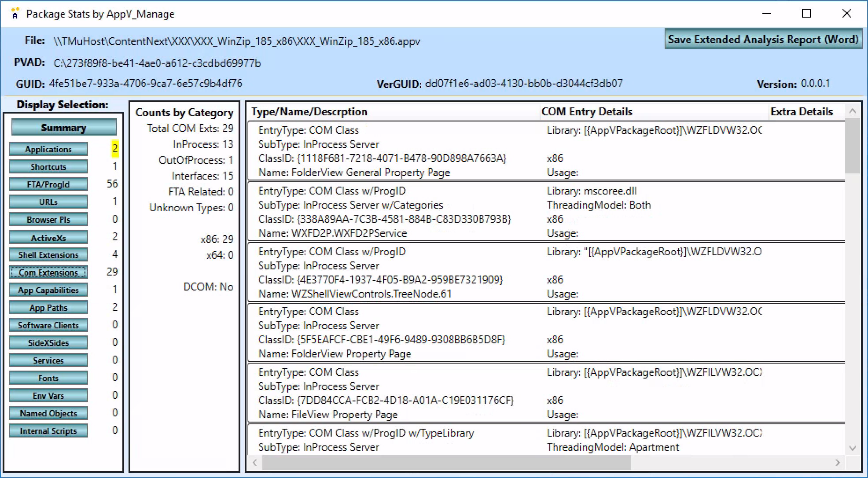This screenshot has width=868, height=478.
Task: Click the x86: 29 count
Action: pyautogui.click(x=217, y=239)
